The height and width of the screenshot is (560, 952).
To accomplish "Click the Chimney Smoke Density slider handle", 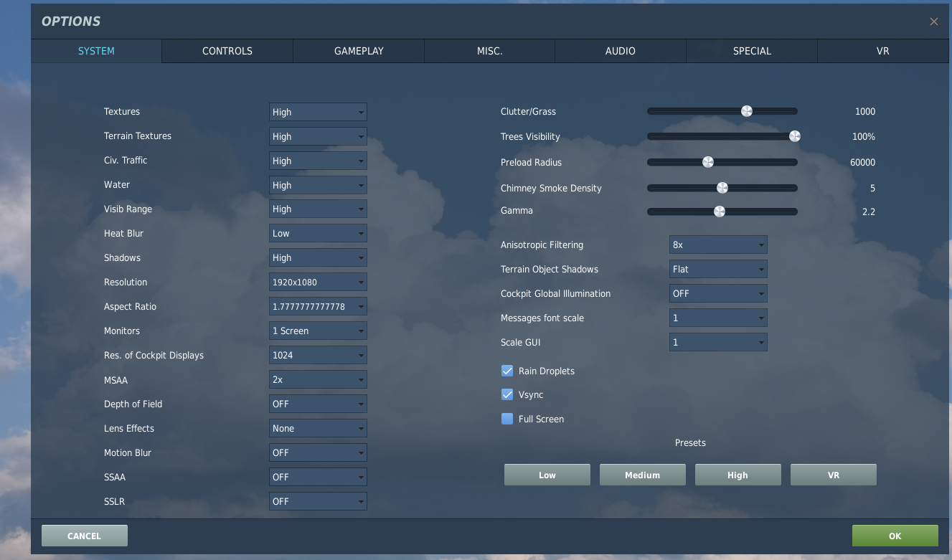I will [722, 188].
